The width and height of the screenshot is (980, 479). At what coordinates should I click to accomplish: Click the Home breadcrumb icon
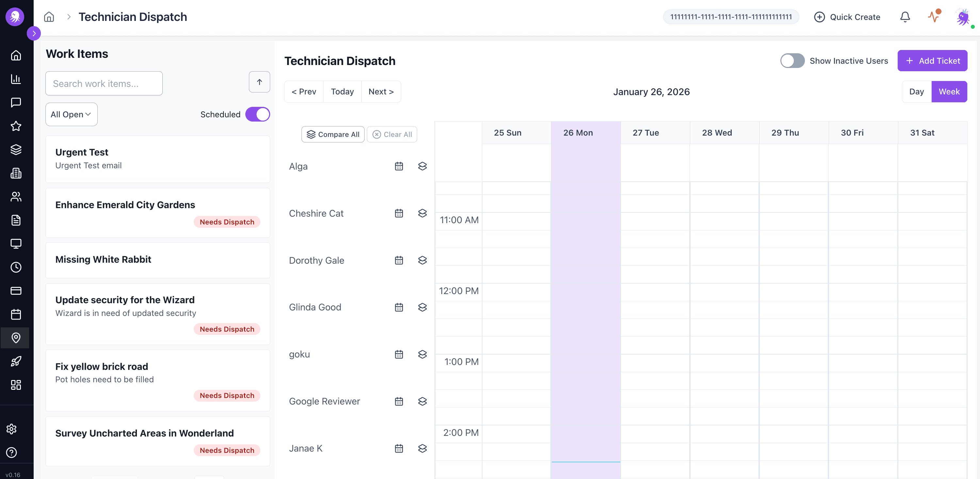49,17
